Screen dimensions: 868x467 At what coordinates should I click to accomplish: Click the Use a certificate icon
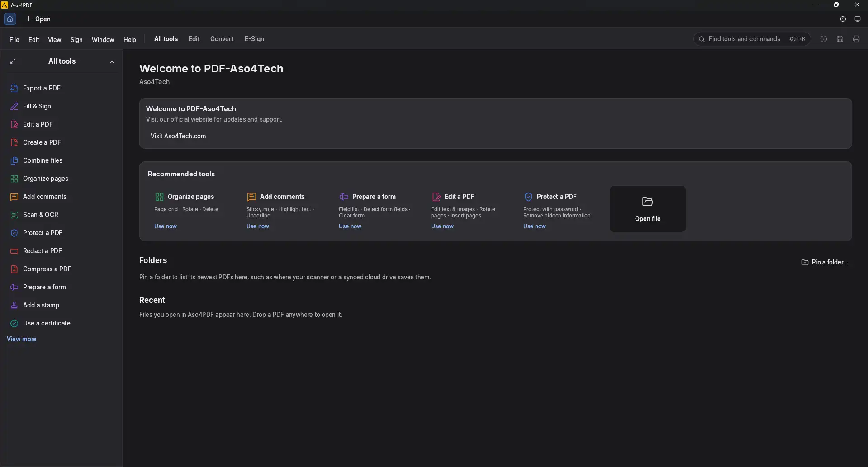(14, 323)
